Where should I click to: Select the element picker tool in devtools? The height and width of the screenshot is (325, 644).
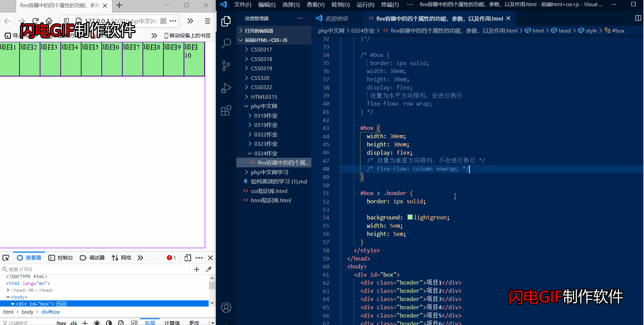(6, 257)
